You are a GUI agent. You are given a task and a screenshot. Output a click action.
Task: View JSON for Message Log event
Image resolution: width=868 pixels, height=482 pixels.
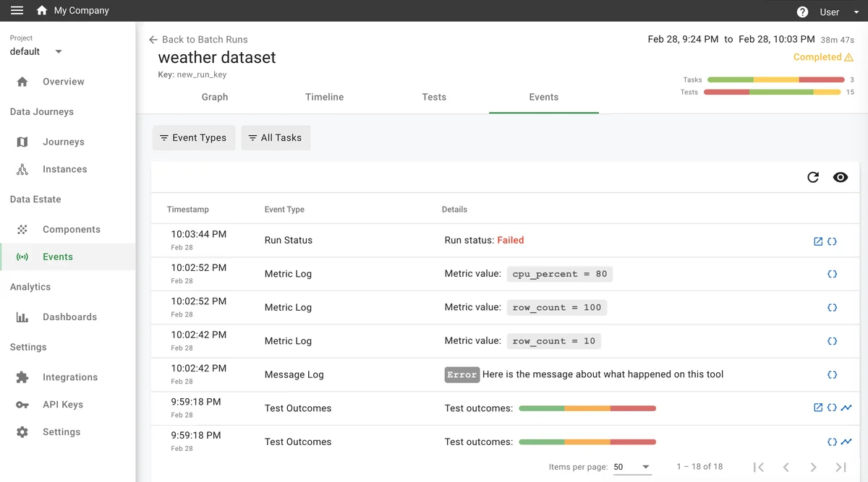832,375
